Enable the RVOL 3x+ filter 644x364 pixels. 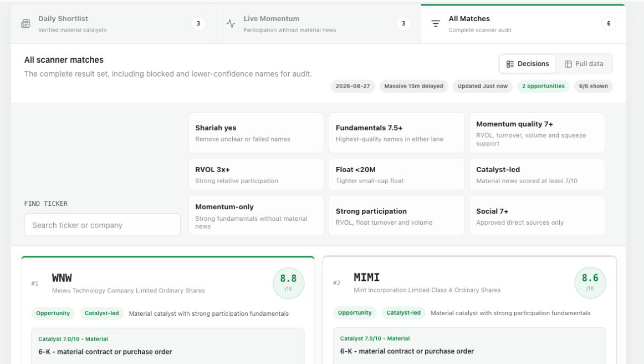coord(256,174)
